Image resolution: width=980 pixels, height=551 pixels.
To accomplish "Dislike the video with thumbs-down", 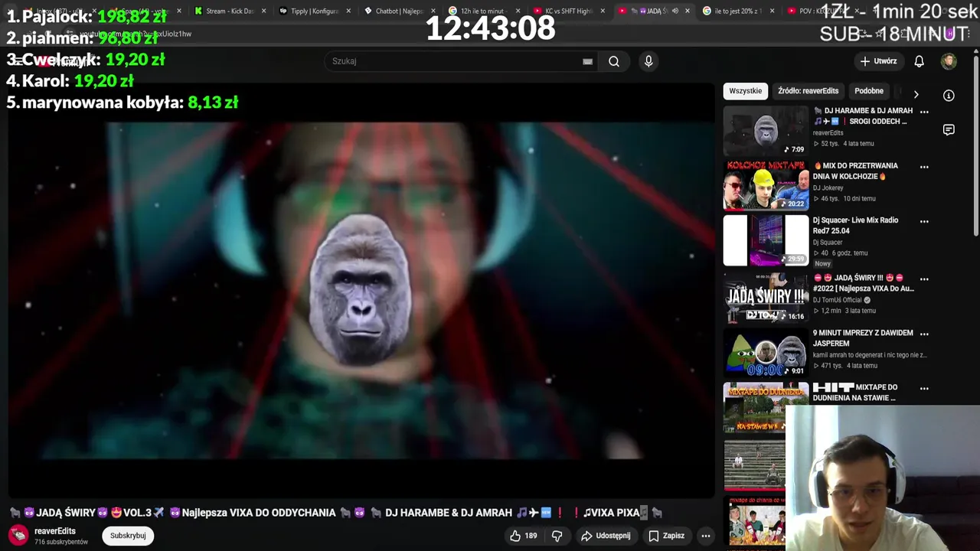I will (557, 536).
